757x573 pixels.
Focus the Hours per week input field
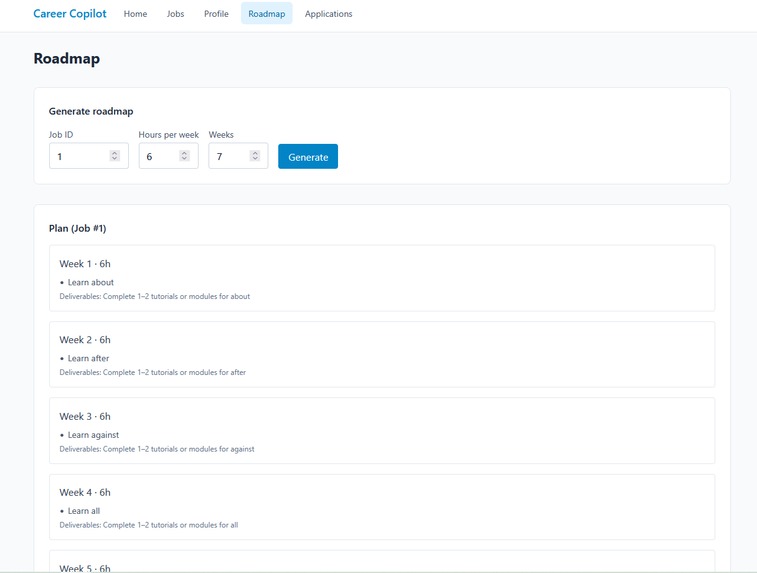pos(168,156)
